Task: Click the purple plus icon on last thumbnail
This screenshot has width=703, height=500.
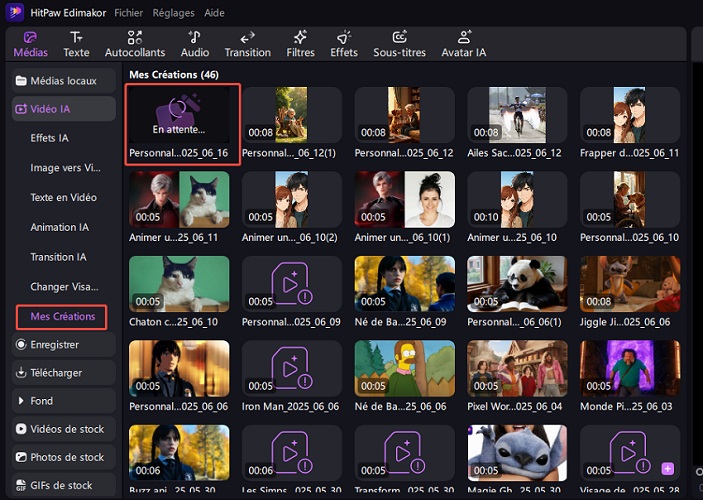Action: point(668,469)
